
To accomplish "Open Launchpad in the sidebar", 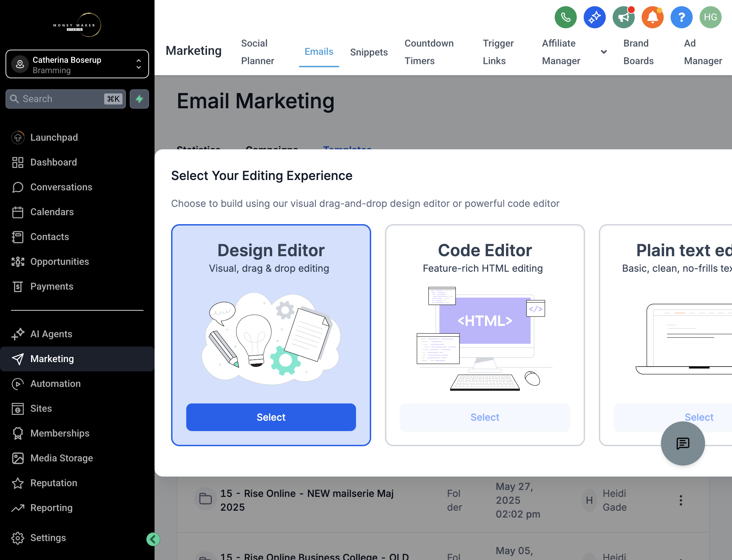I will 54,137.
